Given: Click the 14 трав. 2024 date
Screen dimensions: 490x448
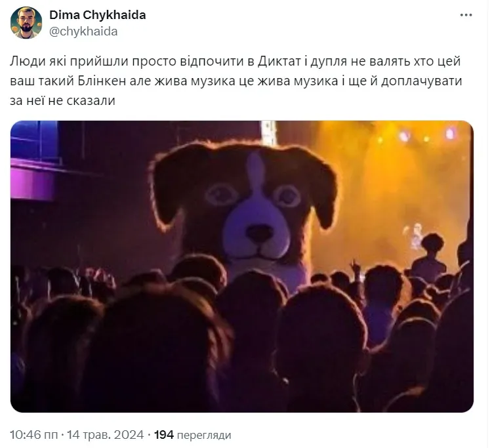Looking at the screenshot, I should tap(106, 435).
